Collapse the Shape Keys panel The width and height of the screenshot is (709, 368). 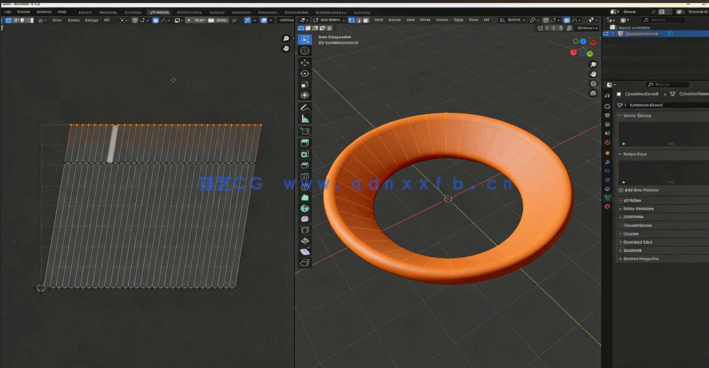click(x=663, y=154)
